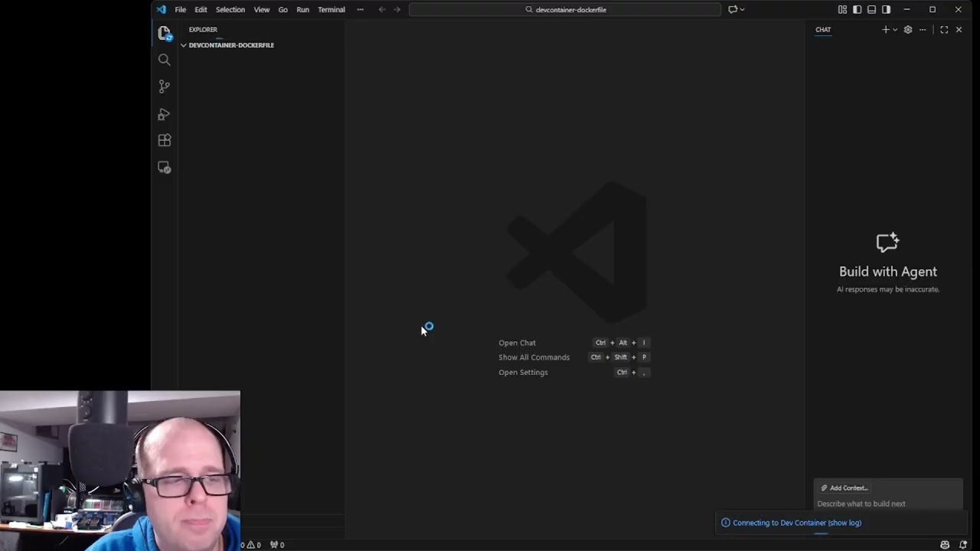980x551 pixels.
Task: Go forward with the navigation arrow
Action: [x=397, y=9]
